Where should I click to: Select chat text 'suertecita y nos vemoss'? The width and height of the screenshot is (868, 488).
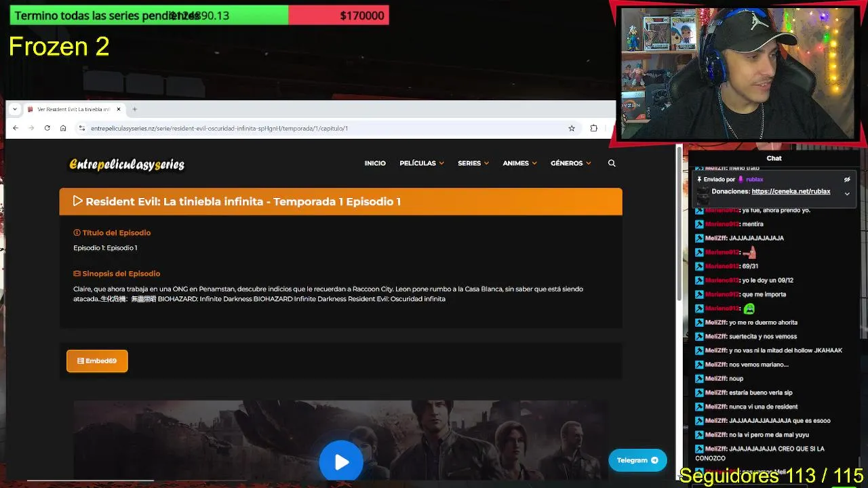click(x=763, y=337)
